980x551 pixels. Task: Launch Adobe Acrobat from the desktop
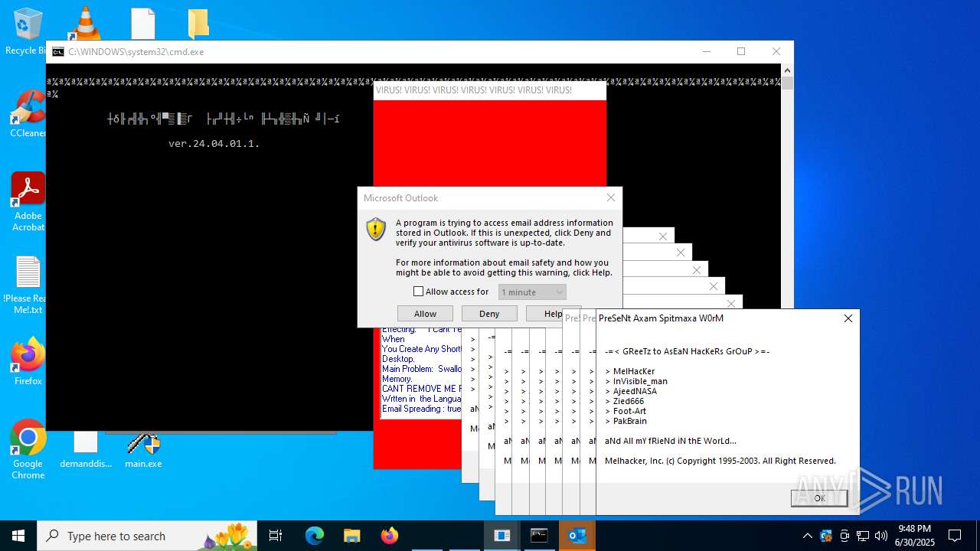point(28,201)
